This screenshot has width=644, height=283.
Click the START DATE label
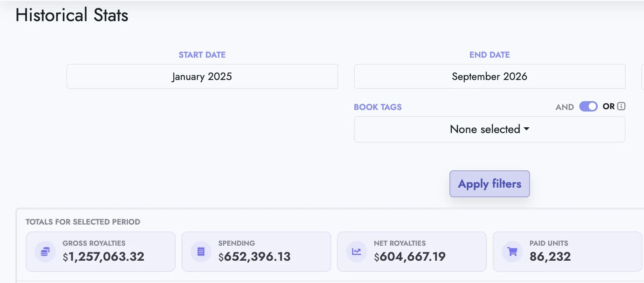(202, 55)
